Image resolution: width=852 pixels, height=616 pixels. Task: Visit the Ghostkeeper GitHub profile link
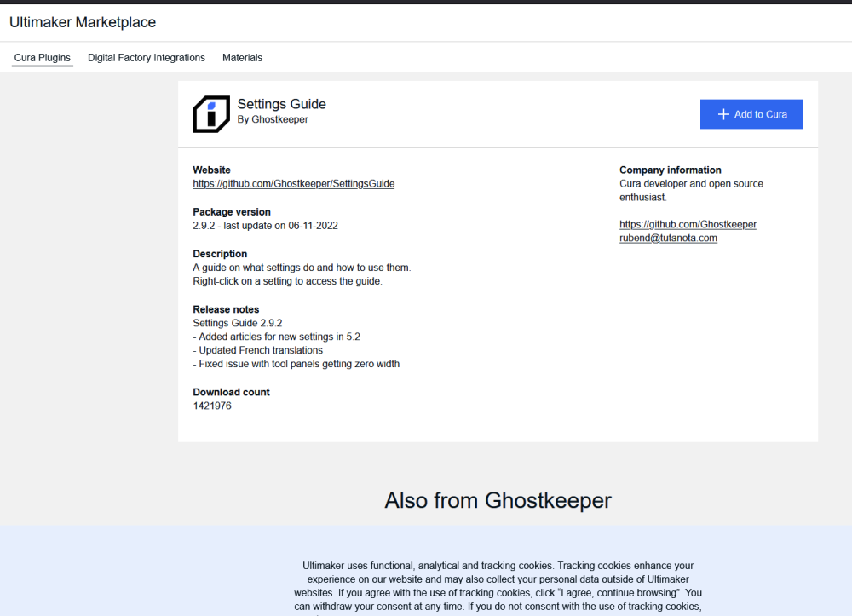tap(688, 224)
